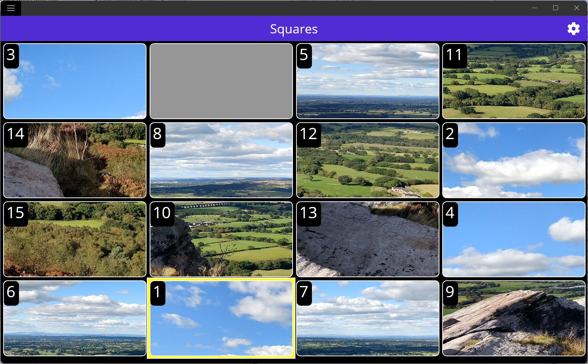Click the highlighted tile number 1

pos(221,318)
